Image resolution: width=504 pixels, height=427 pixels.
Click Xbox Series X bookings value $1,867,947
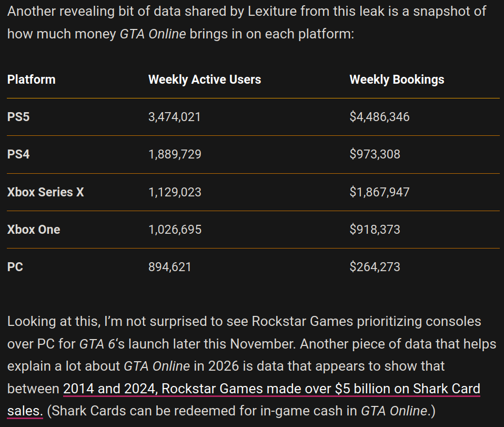pyautogui.click(x=379, y=192)
